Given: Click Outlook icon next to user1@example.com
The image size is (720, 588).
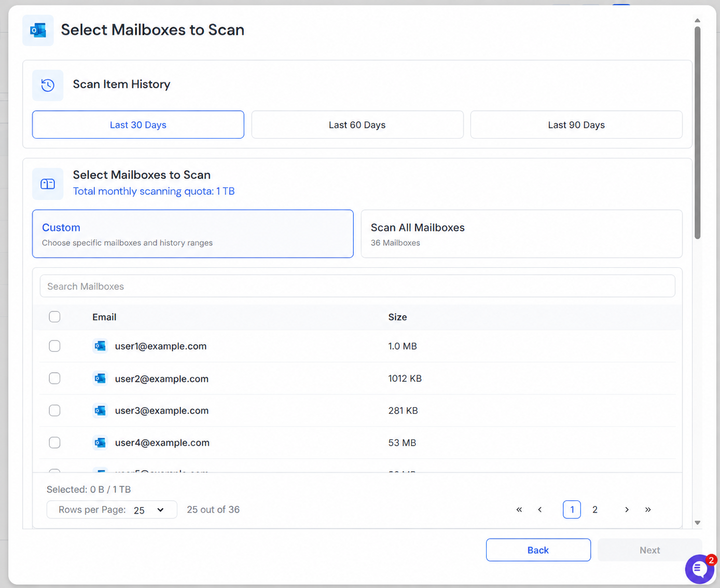Looking at the screenshot, I should pyautogui.click(x=100, y=346).
